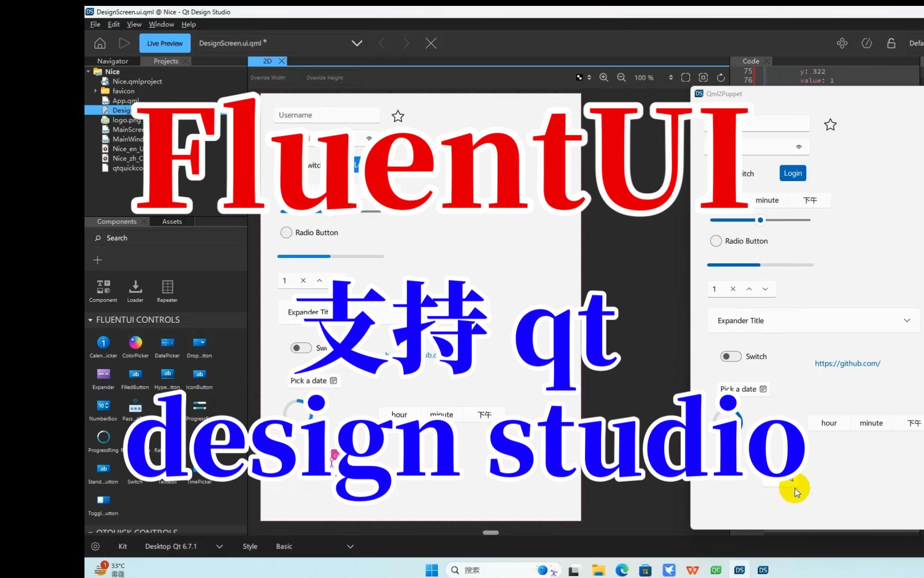Select the ToggleButton component
This screenshot has width=924, height=578.
pos(103,505)
